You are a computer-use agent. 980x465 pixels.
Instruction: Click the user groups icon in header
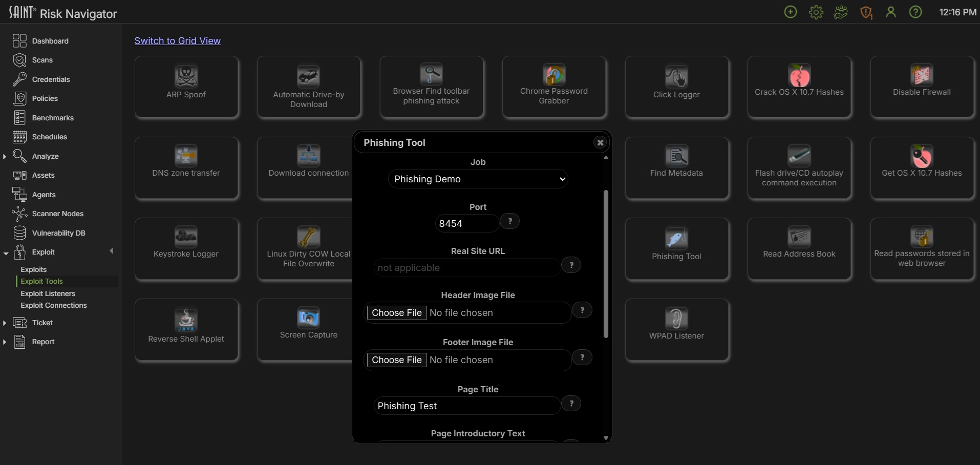click(841, 12)
